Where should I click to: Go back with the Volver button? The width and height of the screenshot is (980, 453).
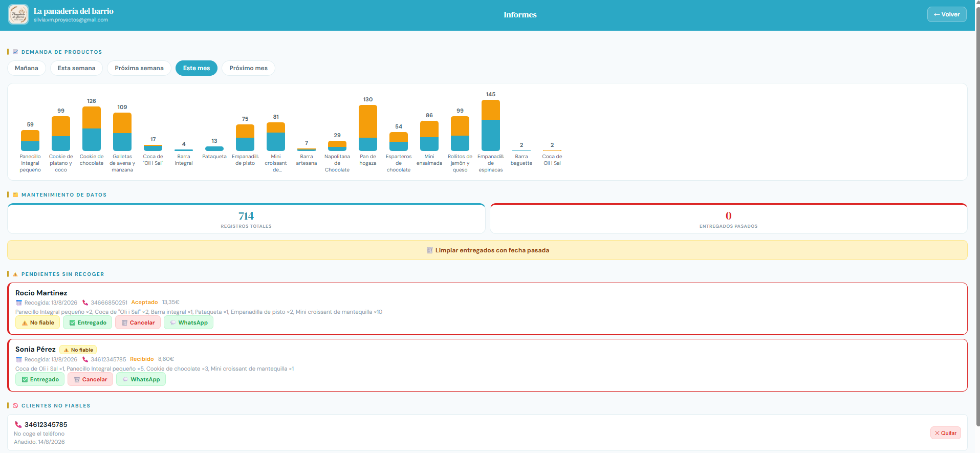click(x=947, y=14)
